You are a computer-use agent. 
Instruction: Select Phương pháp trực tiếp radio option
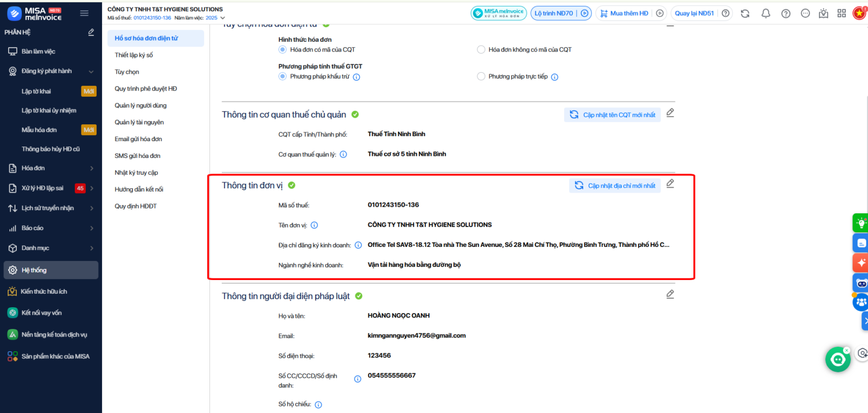click(x=481, y=77)
